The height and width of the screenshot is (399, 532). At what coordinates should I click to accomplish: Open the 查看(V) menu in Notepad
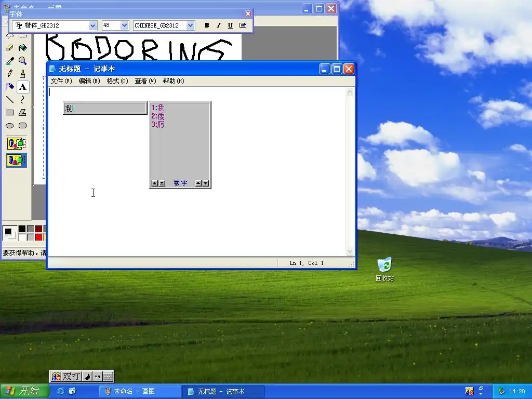[x=145, y=81]
